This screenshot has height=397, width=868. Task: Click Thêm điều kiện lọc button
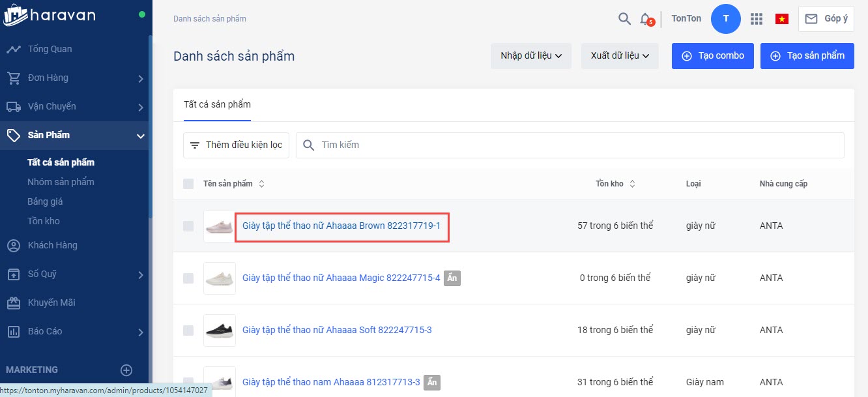(236, 145)
